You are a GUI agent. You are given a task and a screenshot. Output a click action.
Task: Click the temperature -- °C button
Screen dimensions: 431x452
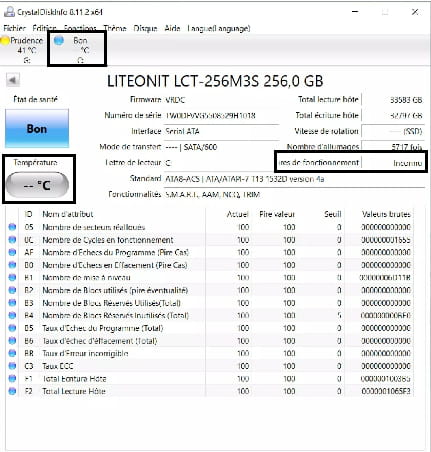37,185
